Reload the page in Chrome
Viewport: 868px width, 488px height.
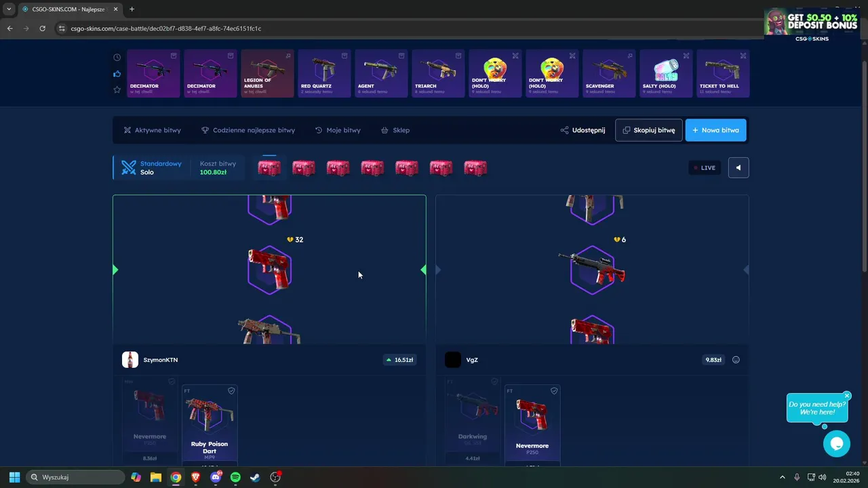[42, 28]
